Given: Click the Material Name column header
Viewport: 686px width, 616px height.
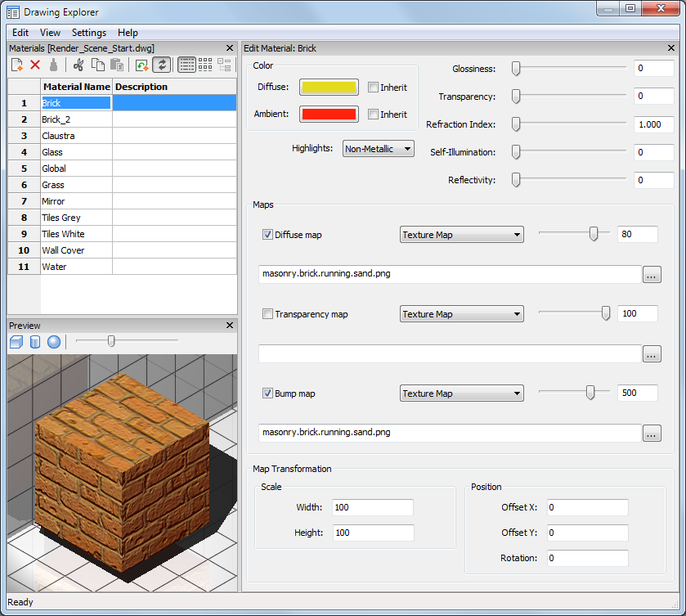Looking at the screenshot, I should (77, 87).
